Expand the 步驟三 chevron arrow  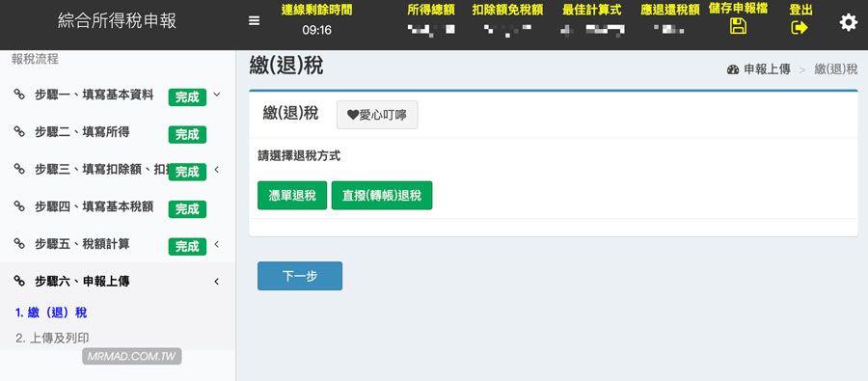[216, 170]
